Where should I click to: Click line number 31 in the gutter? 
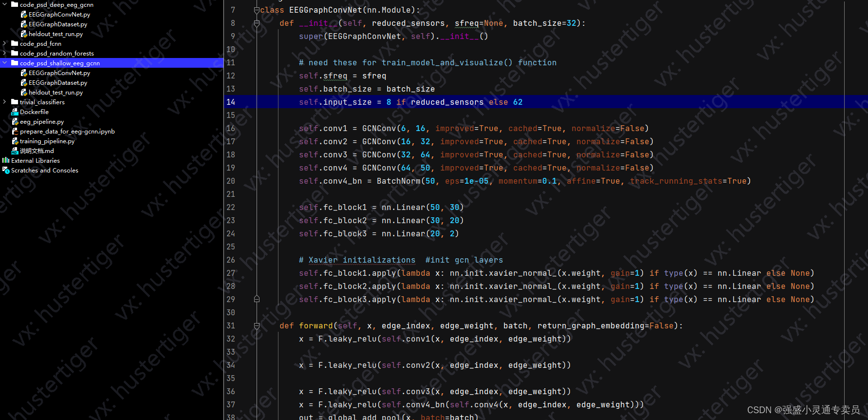(x=231, y=325)
